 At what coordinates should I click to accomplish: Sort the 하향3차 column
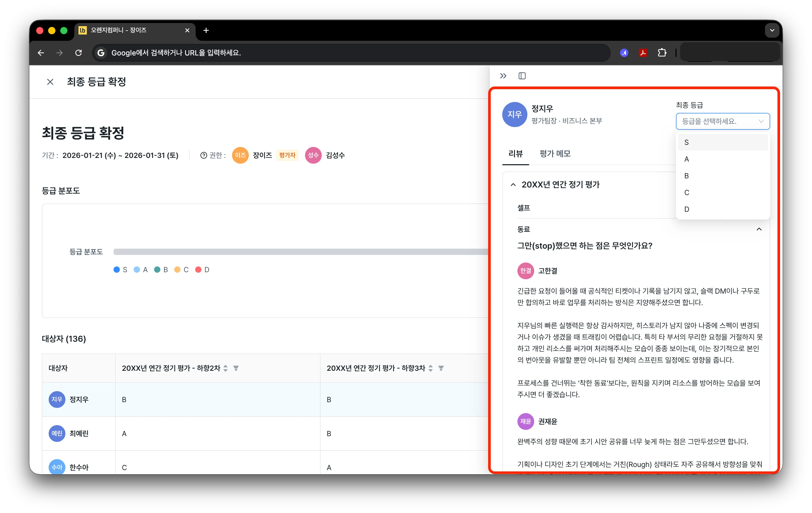click(x=431, y=368)
